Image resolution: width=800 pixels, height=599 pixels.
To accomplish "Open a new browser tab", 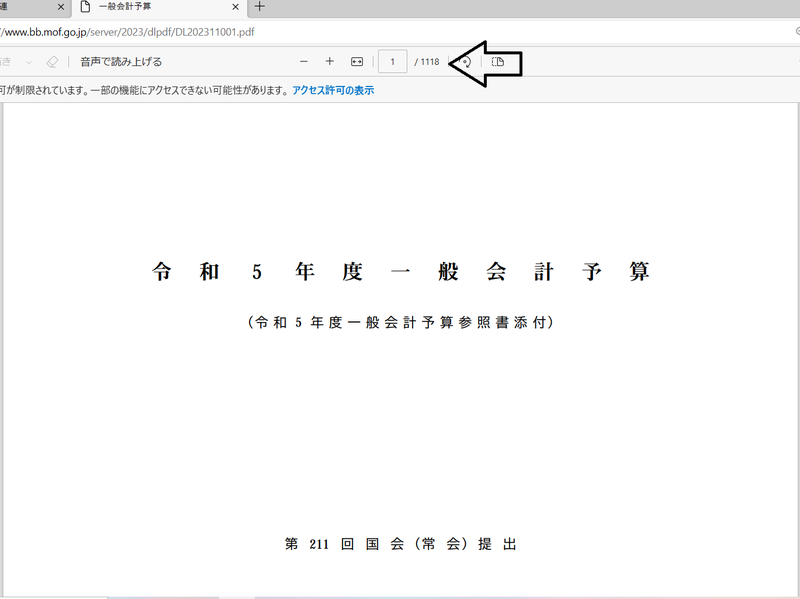I will tap(260, 7).
